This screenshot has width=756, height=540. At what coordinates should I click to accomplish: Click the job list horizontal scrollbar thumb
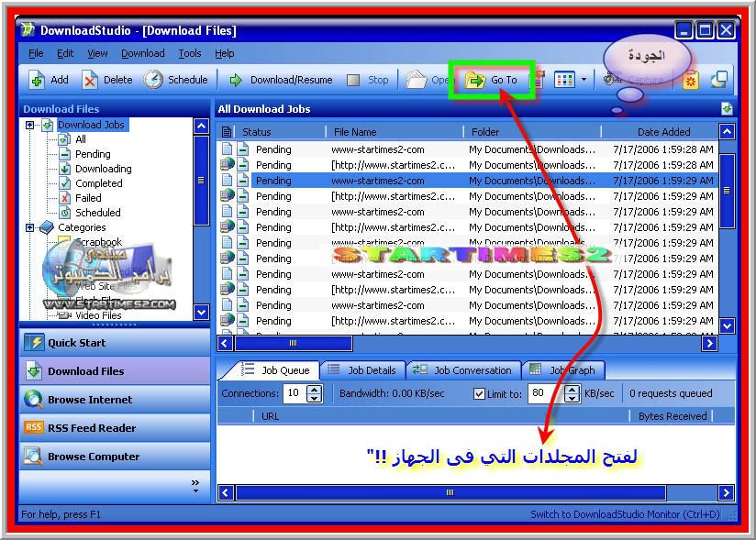click(x=294, y=344)
